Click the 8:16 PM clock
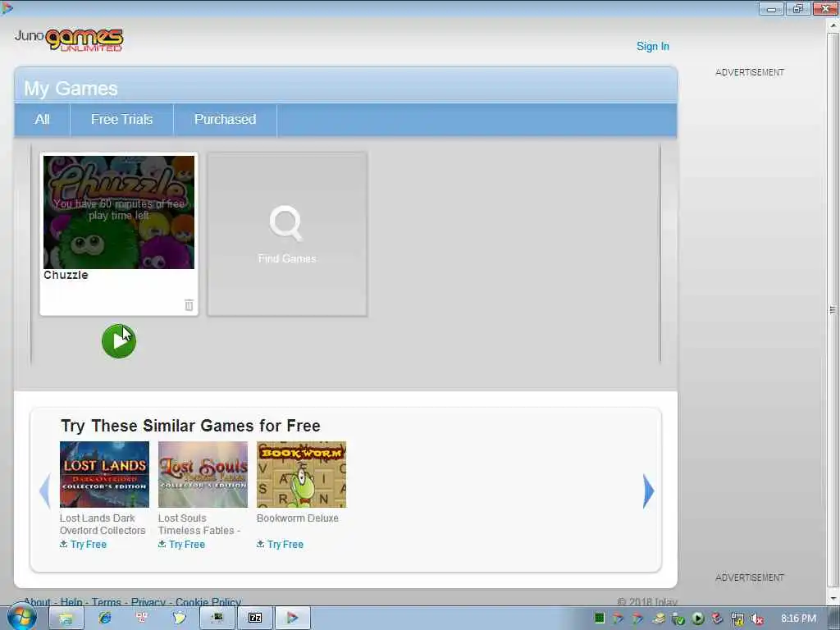 tap(798, 619)
